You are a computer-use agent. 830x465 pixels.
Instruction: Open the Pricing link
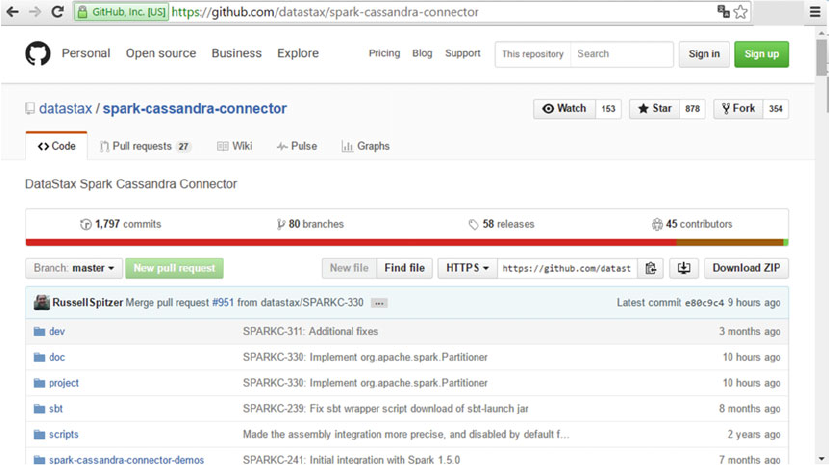tap(384, 53)
